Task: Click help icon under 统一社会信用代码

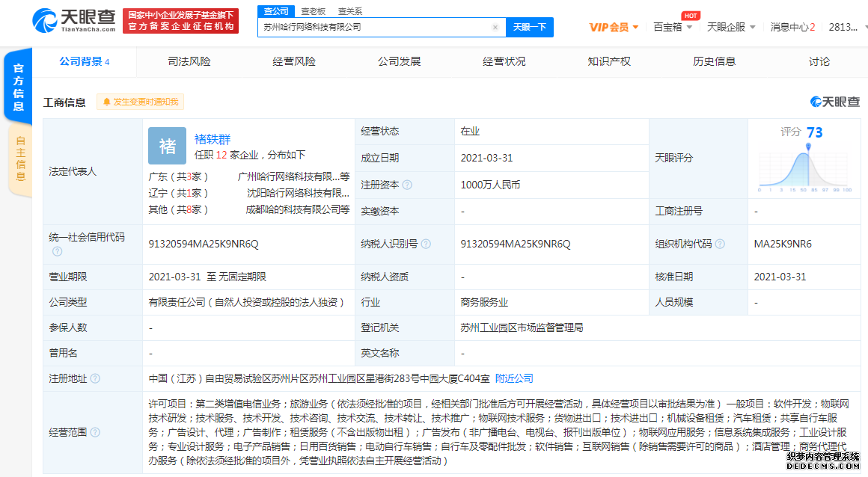Action: (x=57, y=251)
